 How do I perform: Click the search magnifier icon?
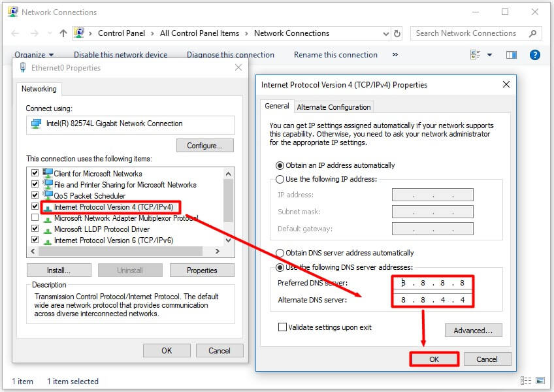pyautogui.click(x=533, y=33)
